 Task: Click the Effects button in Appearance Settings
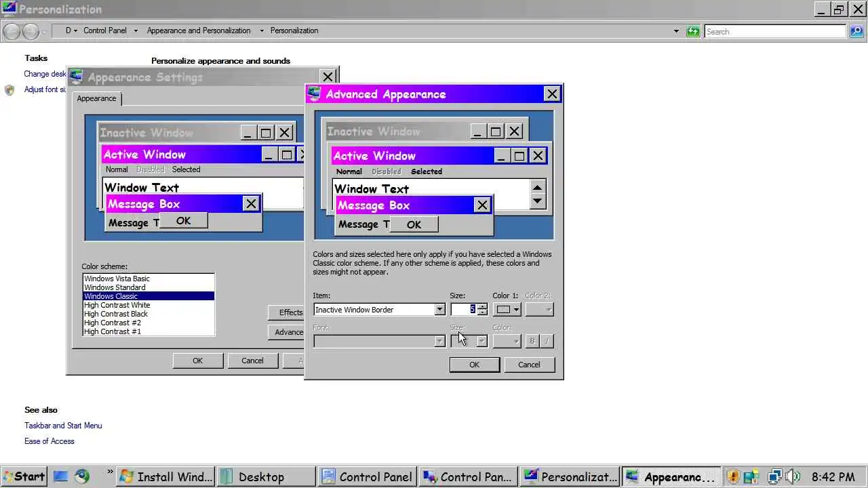click(287, 312)
